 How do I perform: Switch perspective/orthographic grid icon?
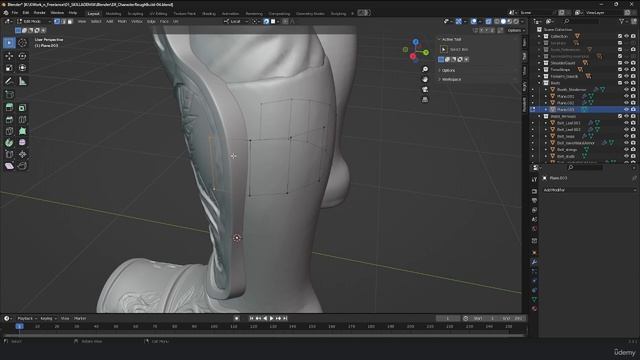425,100
